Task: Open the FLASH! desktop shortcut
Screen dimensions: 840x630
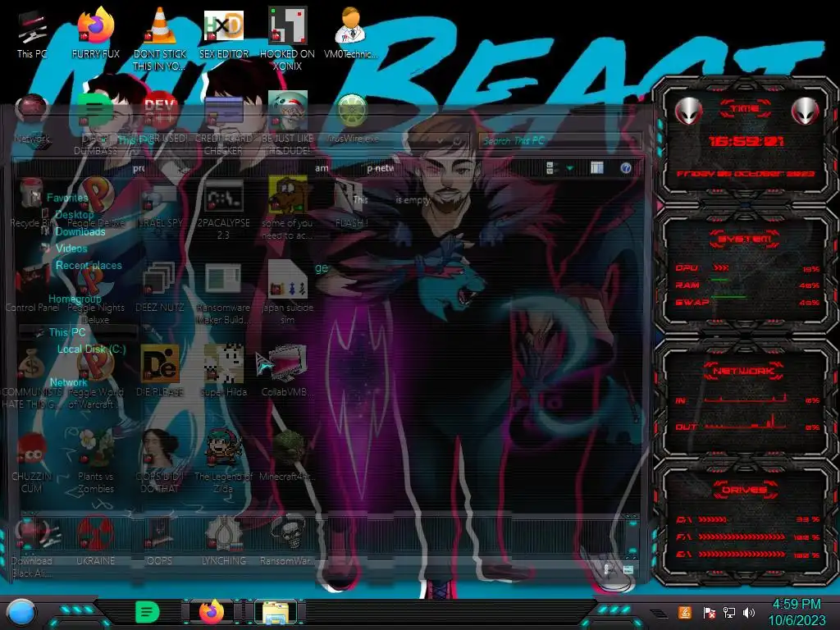Action: coord(351,203)
